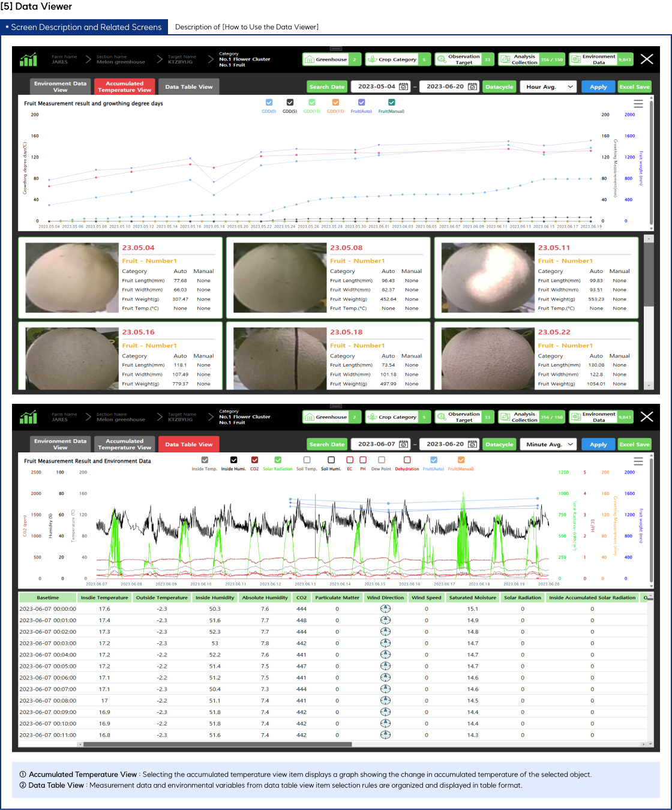Click wind direction icon in 00:10:00 row
Image resolution: width=672 pixels, height=810 pixels.
pos(385,724)
